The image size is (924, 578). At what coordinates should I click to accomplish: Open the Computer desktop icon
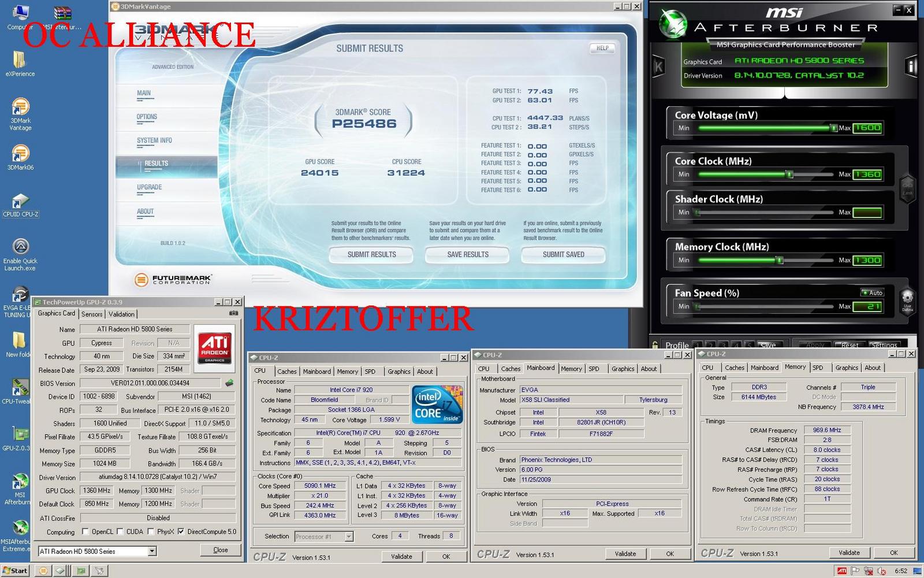point(20,16)
